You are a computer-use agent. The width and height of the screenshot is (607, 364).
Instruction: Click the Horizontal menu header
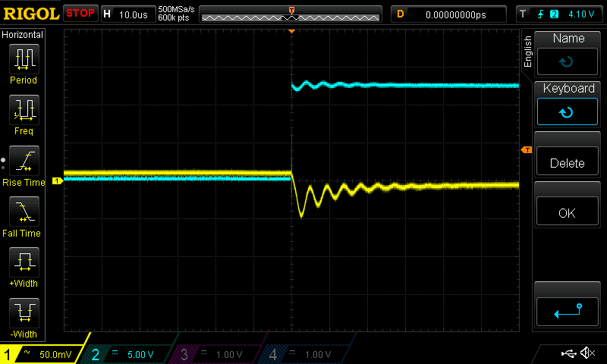point(23,34)
